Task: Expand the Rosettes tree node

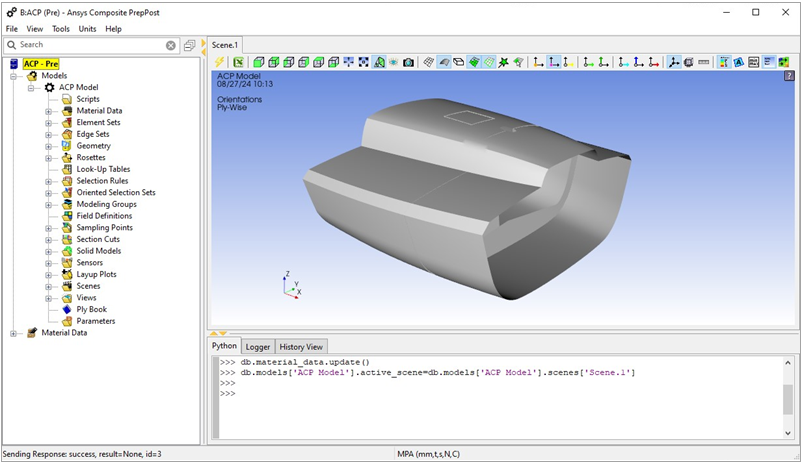Action: coord(48,158)
